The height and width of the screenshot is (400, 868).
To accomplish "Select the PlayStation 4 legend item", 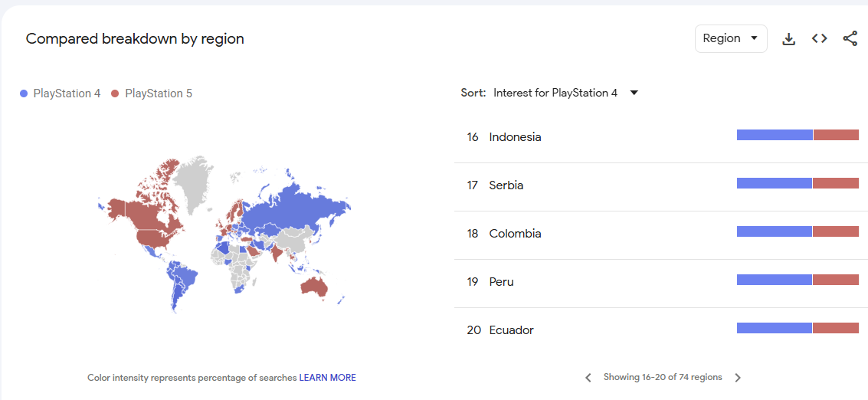I will (x=61, y=93).
